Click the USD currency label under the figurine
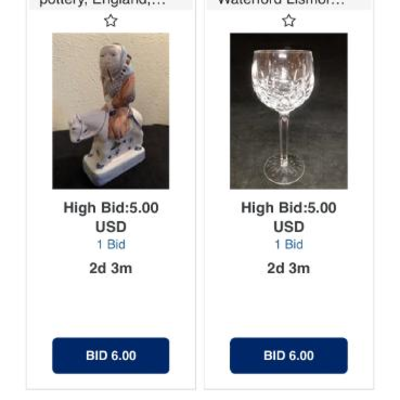Viewport: 400px width, 400px height. click(x=111, y=227)
